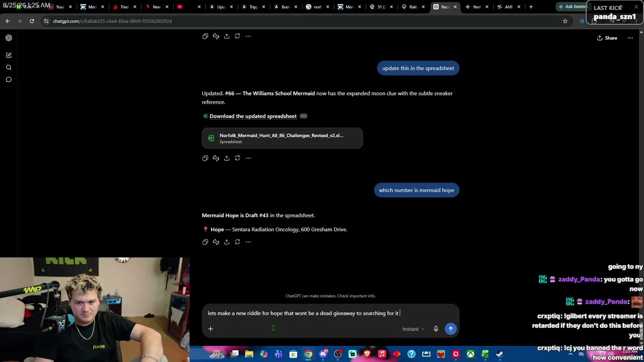
Task: Regenerate the Mermaid Hope response
Action: 237,242
